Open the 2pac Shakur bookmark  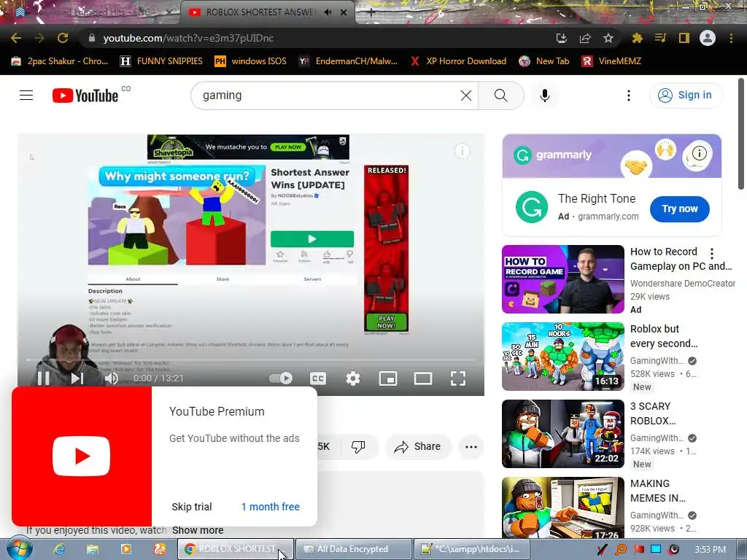(60, 61)
